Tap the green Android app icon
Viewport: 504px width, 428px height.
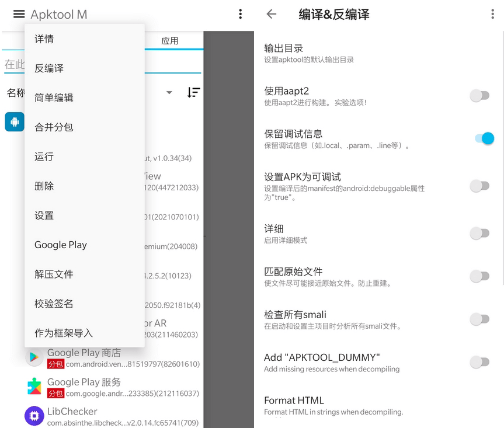[14, 122]
